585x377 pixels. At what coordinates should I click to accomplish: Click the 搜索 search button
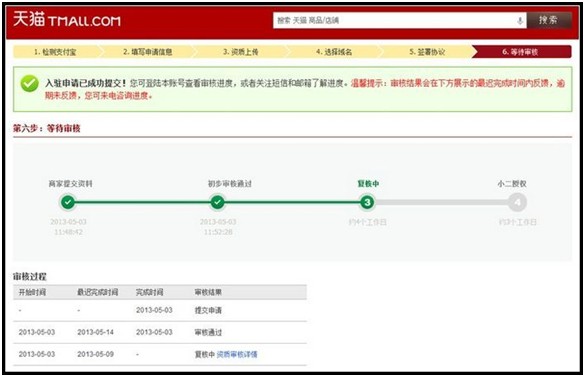[x=548, y=20]
